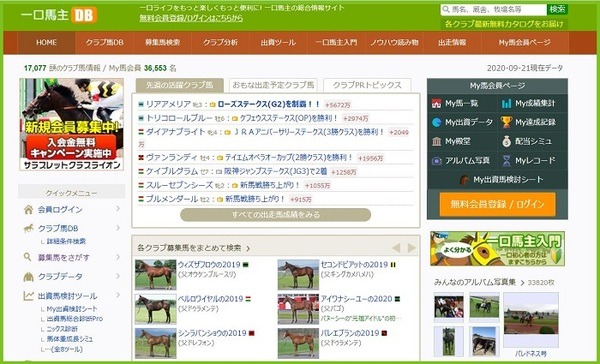Click the My出資馬検討シート horse head icon
This screenshot has height=364, width=600.
[465, 180]
